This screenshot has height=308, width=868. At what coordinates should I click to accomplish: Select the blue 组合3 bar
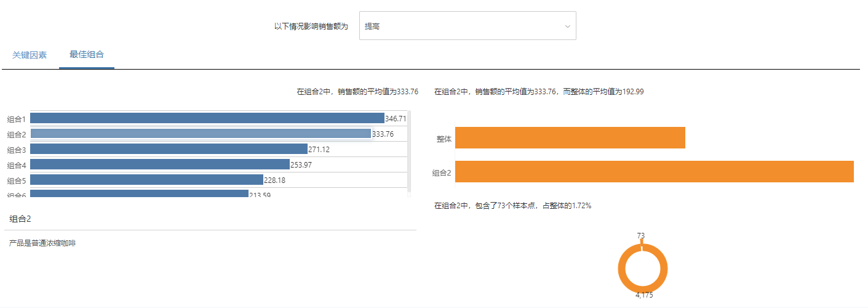(169, 149)
